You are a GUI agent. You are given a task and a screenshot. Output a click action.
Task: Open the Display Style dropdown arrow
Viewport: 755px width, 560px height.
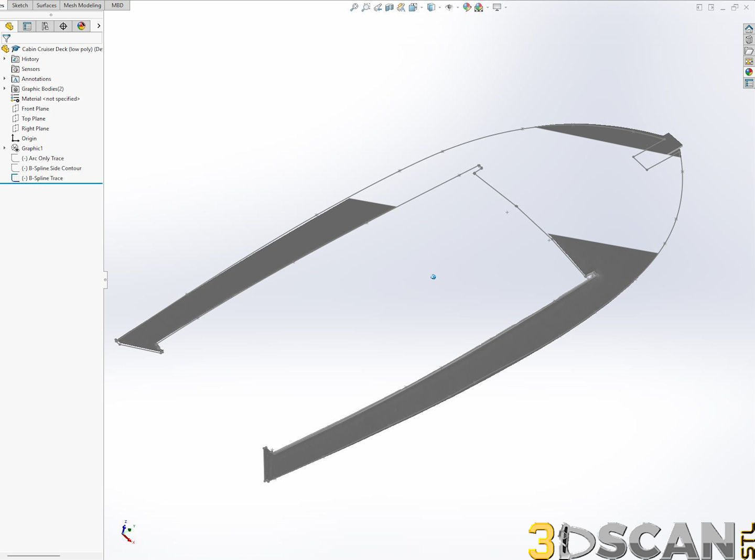point(439,7)
